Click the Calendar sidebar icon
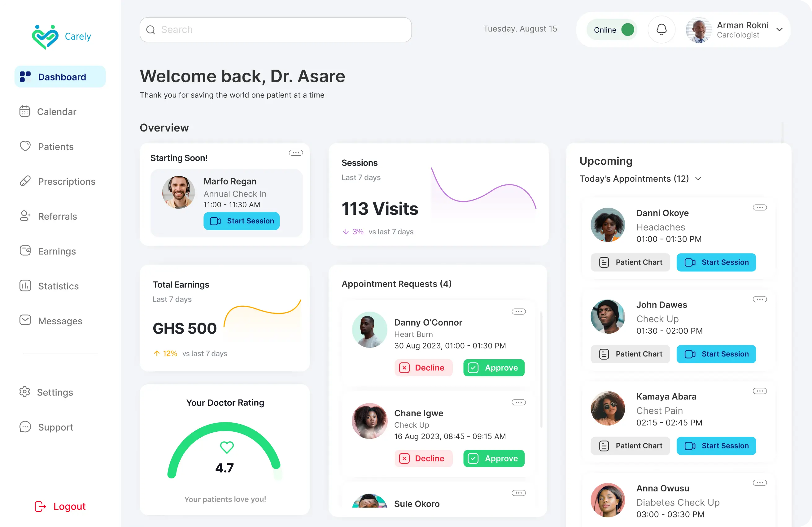 coord(24,111)
